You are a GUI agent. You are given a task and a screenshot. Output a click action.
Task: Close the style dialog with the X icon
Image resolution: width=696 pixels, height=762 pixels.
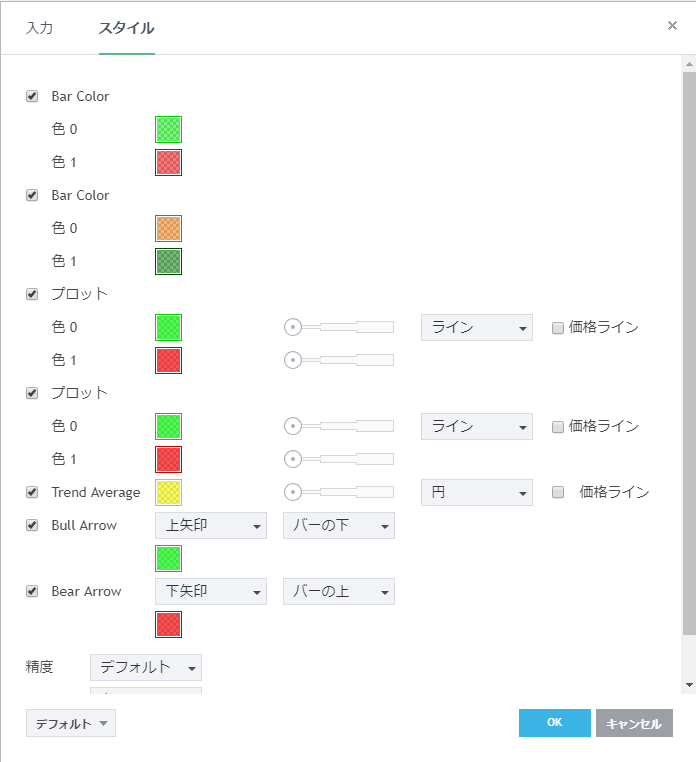672,26
